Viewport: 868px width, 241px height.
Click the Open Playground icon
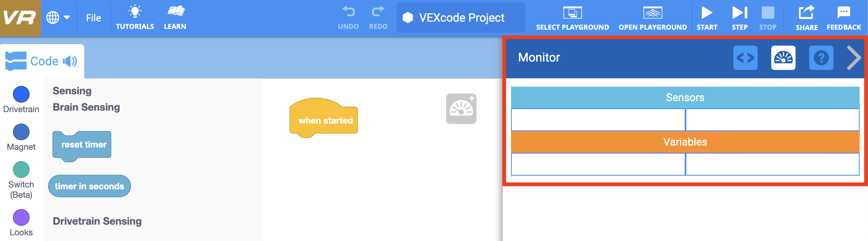point(653,13)
